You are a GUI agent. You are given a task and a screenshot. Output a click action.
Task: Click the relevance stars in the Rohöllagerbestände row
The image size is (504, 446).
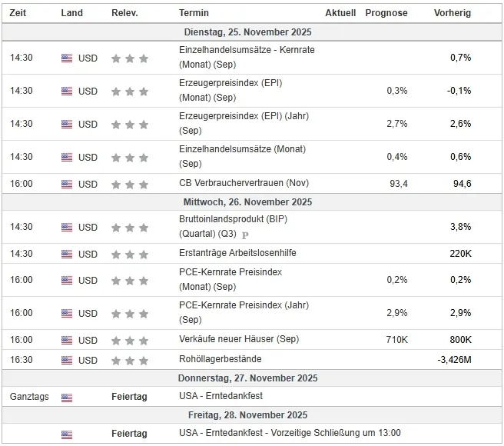130,360
